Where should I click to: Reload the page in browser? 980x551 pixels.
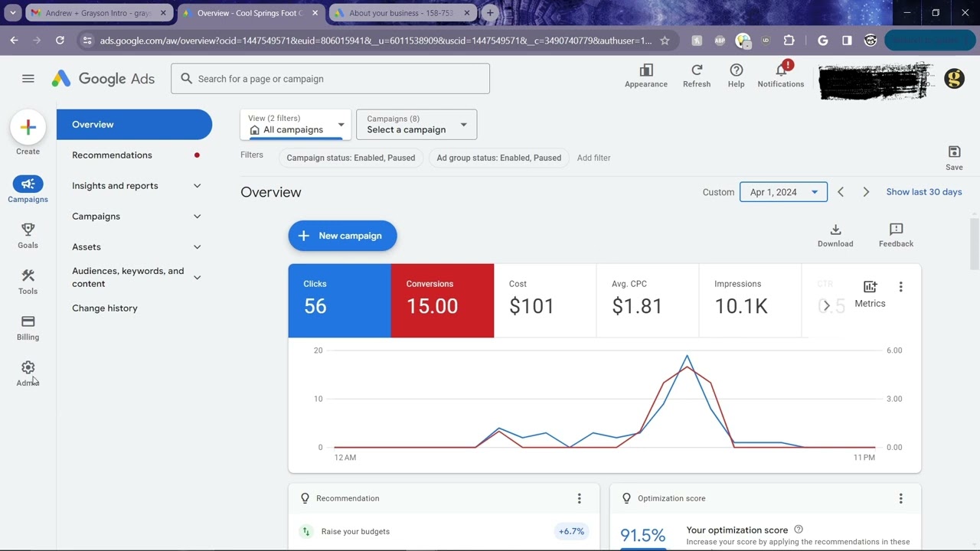coord(60,41)
